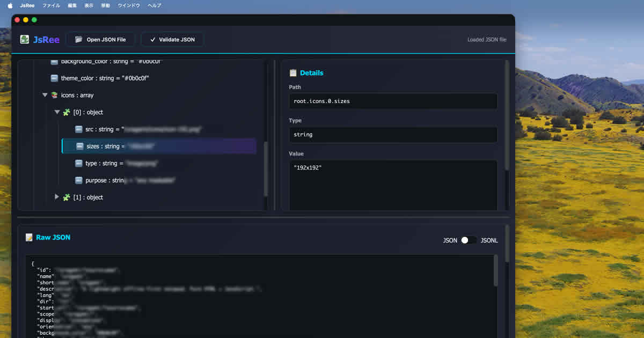Expand the [1] object node
Image resolution: width=644 pixels, height=338 pixels.
pyautogui.click(x=57, y=197)
